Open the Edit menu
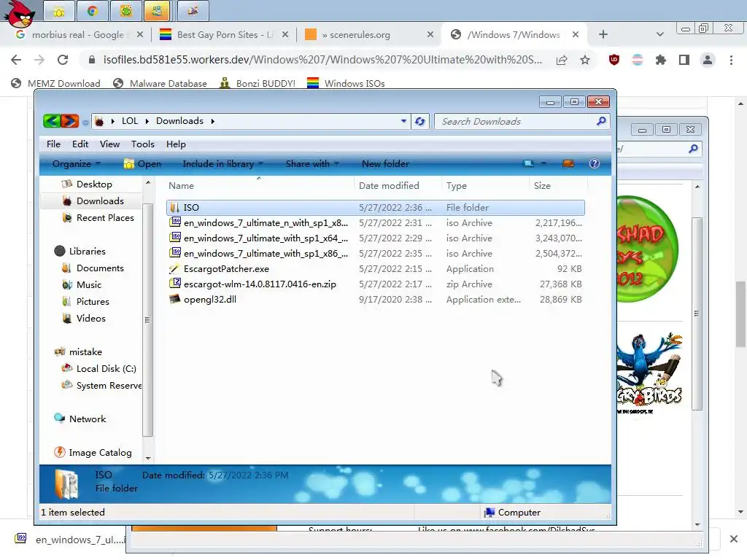The image size is (747, 560). (x=80, y=144)
